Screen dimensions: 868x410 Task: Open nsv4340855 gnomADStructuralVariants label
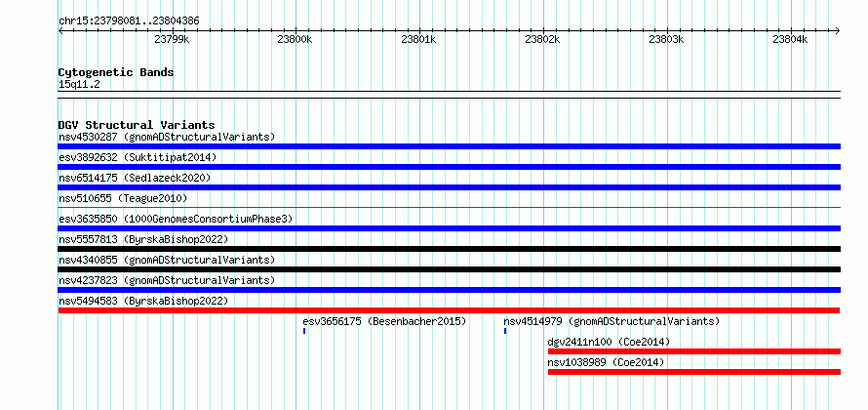(x=167, y=260)
